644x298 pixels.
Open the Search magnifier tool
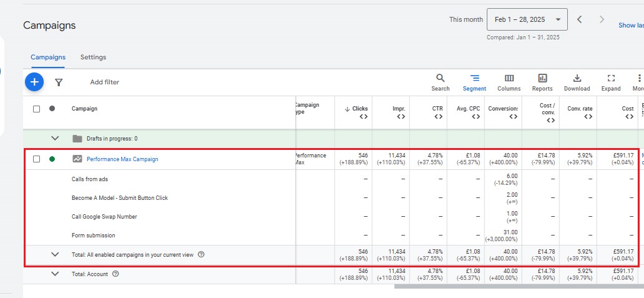(440, 78)
